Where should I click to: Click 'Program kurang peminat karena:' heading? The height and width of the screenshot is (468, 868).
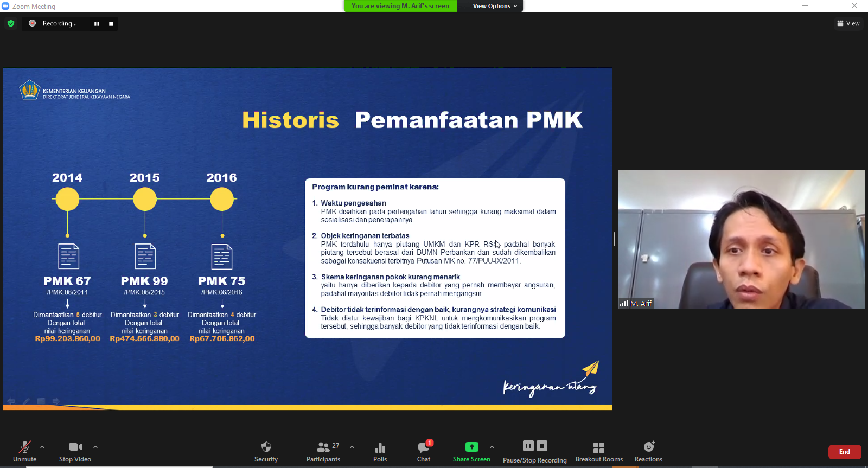pyautogui.click(x=375, y=187)
